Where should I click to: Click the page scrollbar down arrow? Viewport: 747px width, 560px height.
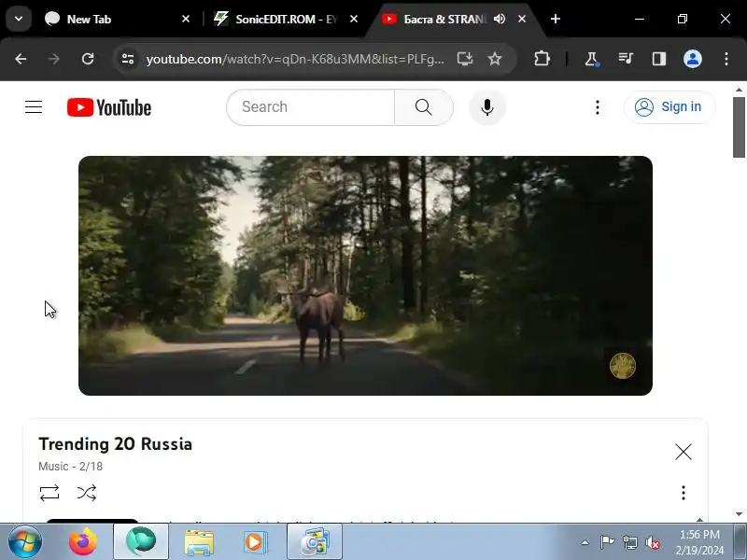pyautogui.click(x=739, y=514)
